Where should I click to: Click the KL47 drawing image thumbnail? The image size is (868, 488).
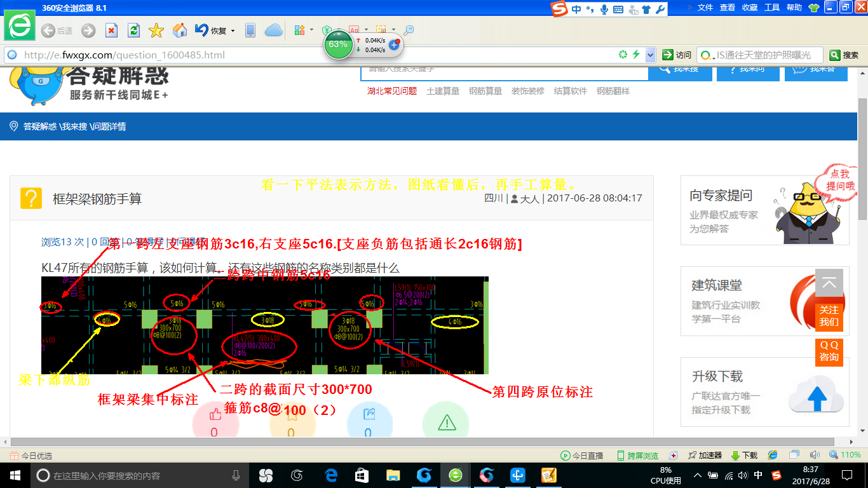click(x=265, y=325)
